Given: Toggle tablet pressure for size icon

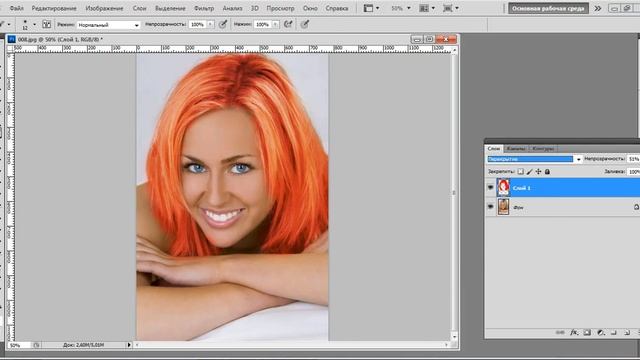Looking at the screenshot, I should tap(305, 24).
